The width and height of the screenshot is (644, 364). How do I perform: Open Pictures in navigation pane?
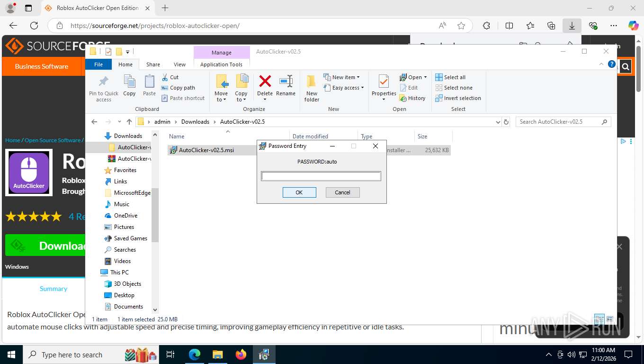pyautogui.click(x=124, y=227)
